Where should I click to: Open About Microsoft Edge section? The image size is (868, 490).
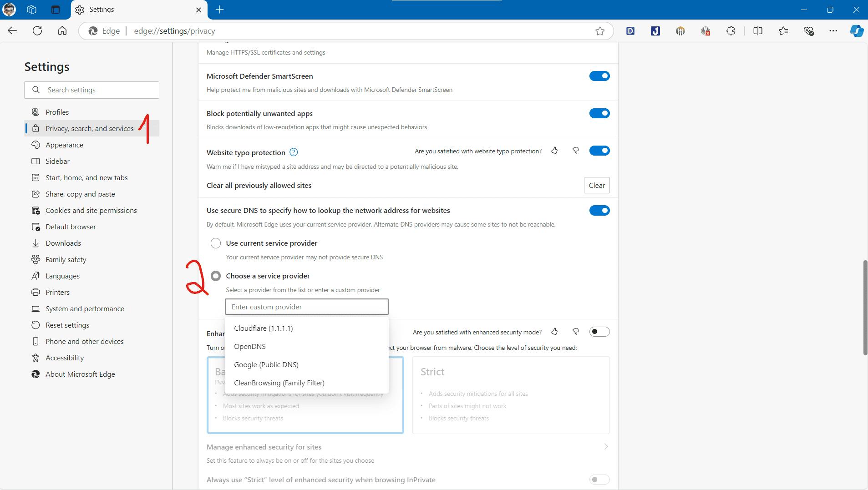[x=91, y=374]
